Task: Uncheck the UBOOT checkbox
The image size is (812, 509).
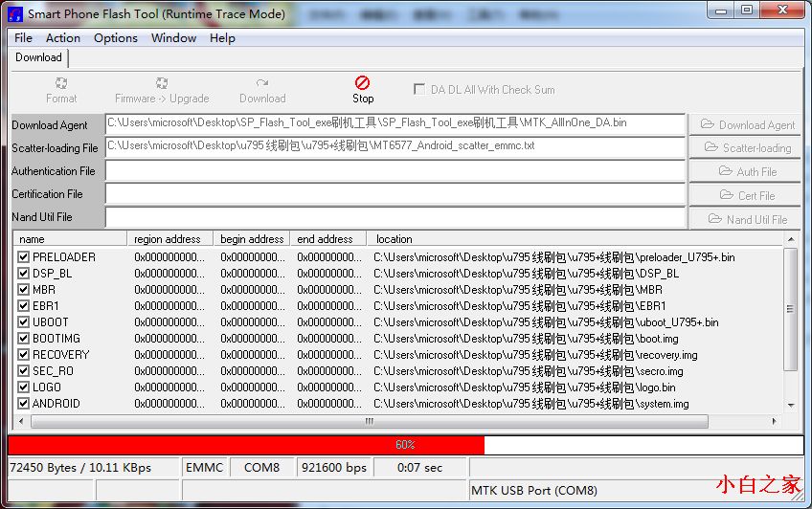Action: (x=23, y=321)
